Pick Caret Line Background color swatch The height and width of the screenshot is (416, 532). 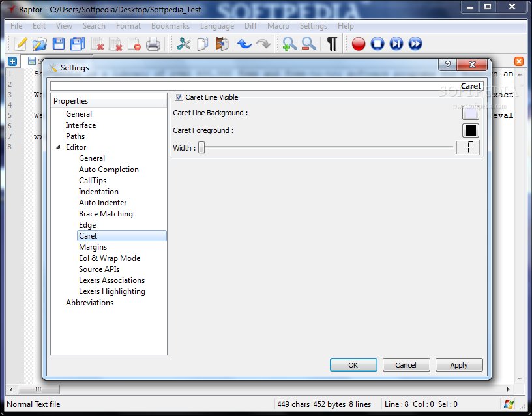tap(471, 113)
